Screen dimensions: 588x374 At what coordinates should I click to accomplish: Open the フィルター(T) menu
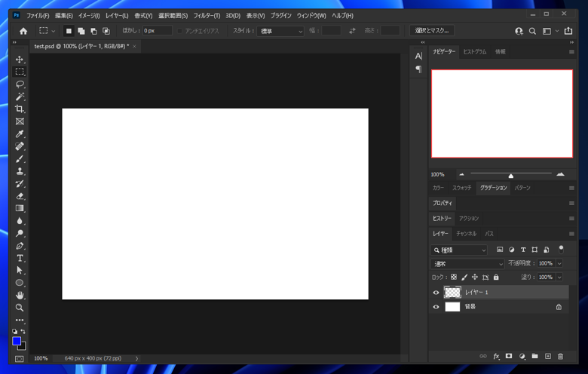pos(207,15)
